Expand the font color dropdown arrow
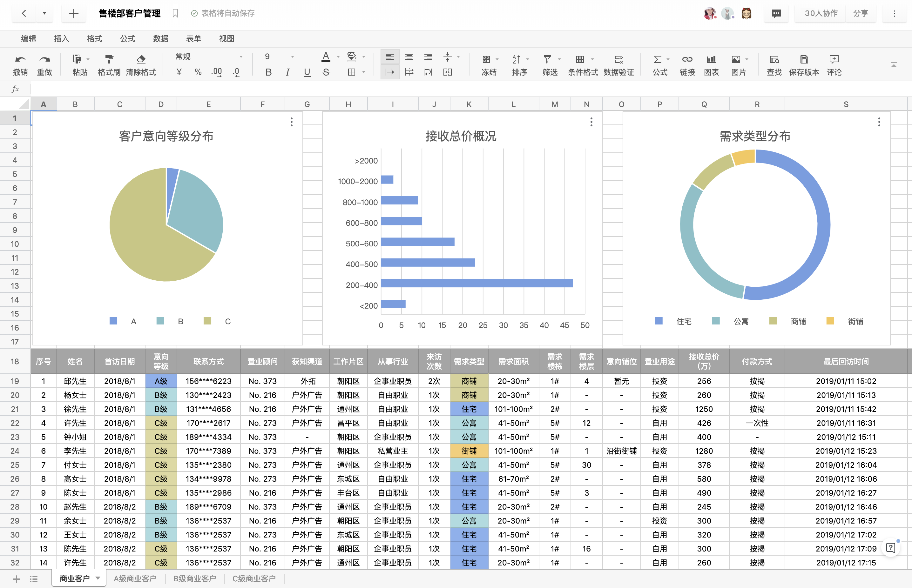912x588 pixels. point(338,57)
